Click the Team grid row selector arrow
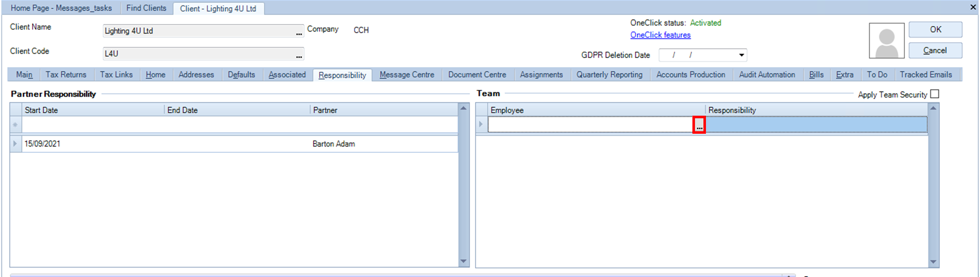Viewport: 980px width, 277px height. [481, 125]
